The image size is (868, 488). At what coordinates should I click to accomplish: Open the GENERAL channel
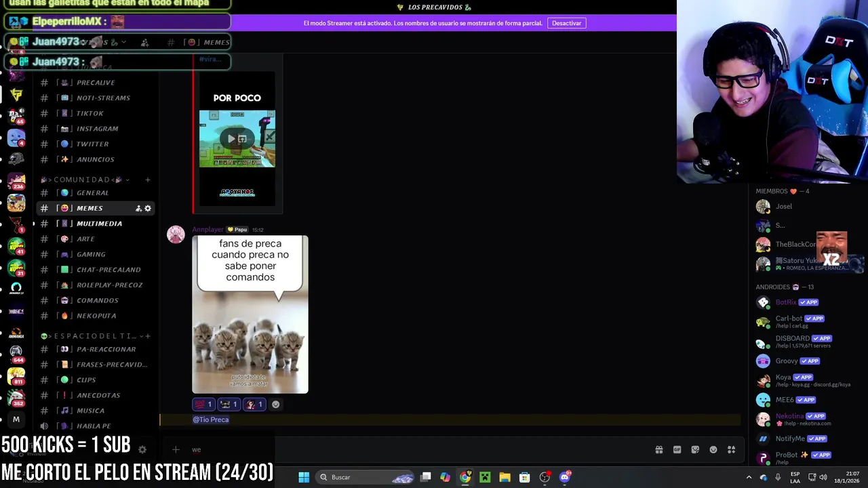coord(96,193)
